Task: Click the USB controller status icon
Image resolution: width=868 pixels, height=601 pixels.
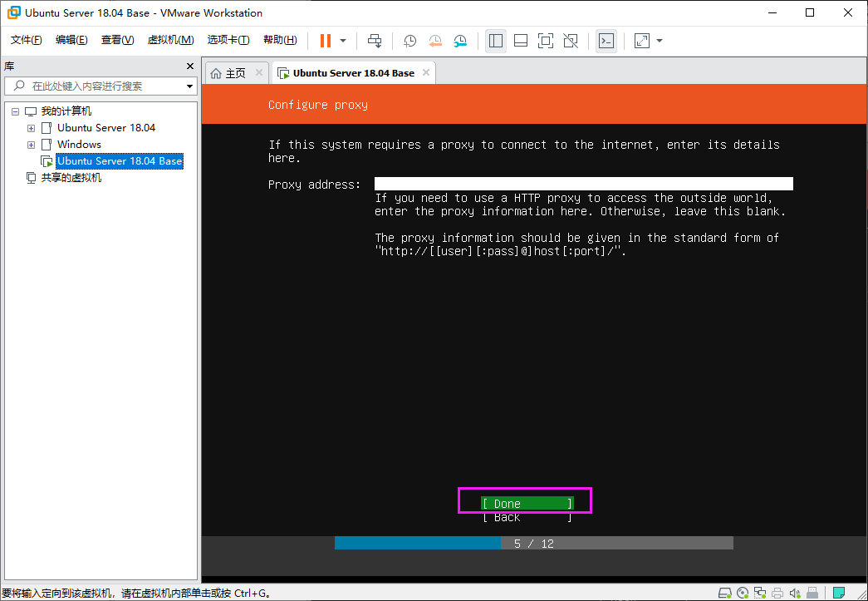Action: point(812,594)
